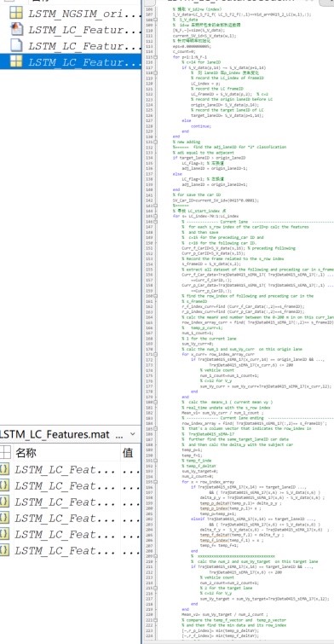Click the last variable's braces icon in details list
334x644 pixels.
tap(4, 550)
